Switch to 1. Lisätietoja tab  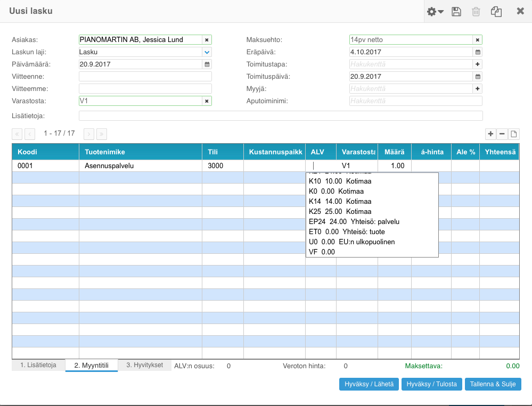[38, 365]
